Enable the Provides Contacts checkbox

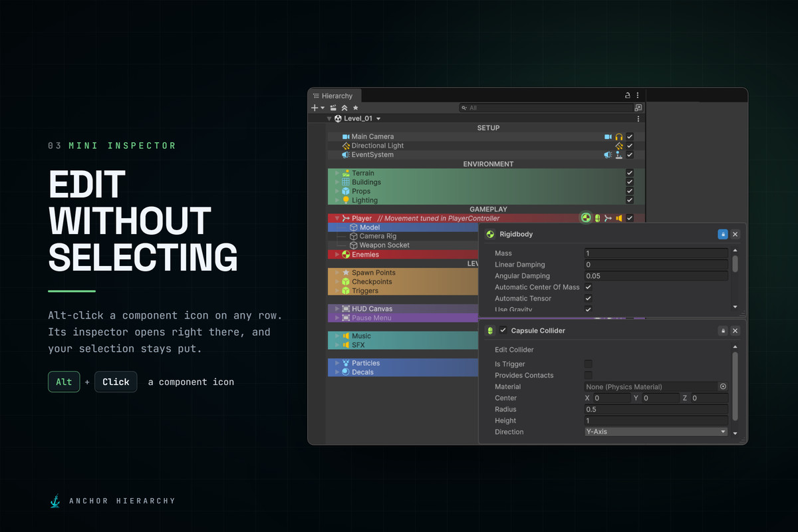coord(588,375)
